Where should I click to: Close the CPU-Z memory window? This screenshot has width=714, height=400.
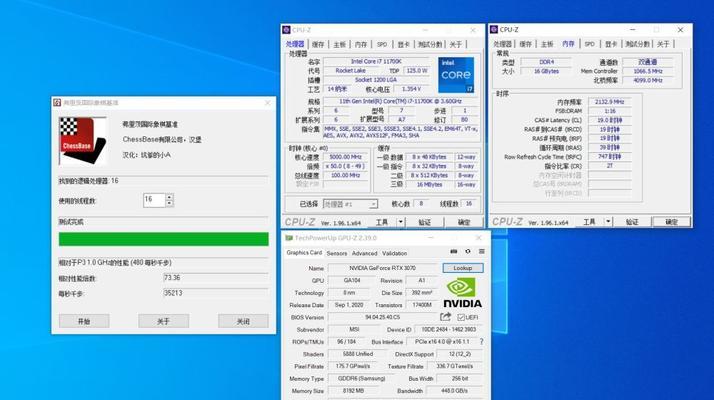[680, 30]
